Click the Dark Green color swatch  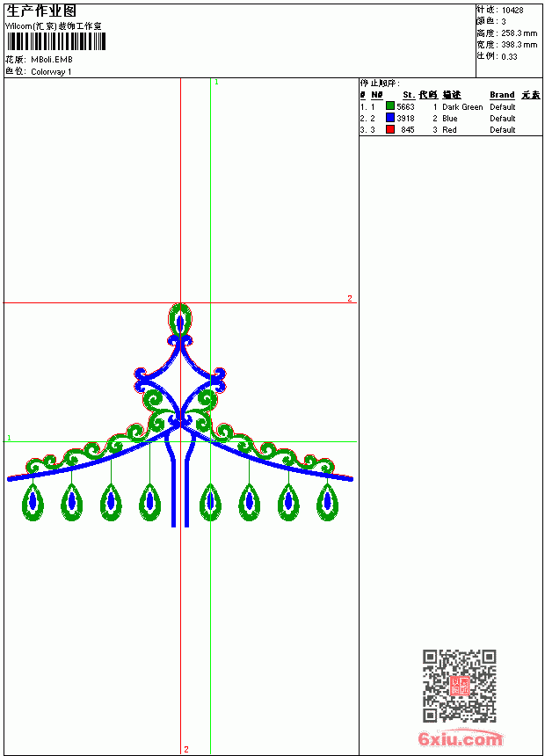click(390, 106)
